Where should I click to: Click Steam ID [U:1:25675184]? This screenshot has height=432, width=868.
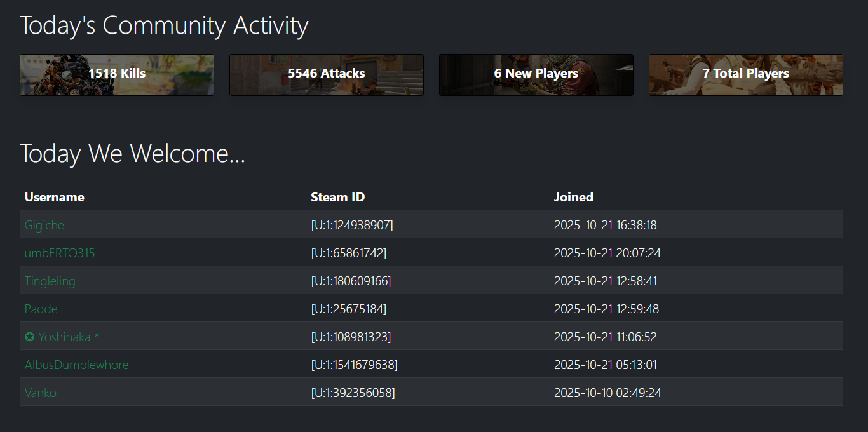(349, 309)
